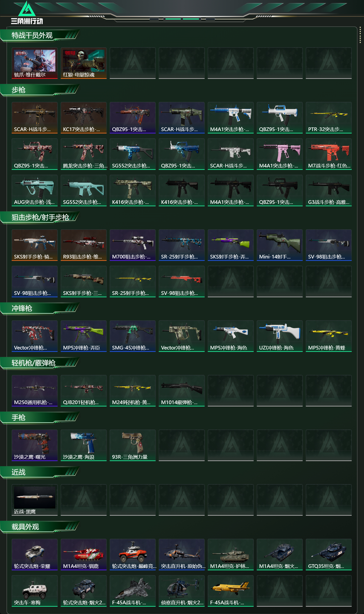Select the yellow F-45A战斗机 jet skin

[231, 591]
